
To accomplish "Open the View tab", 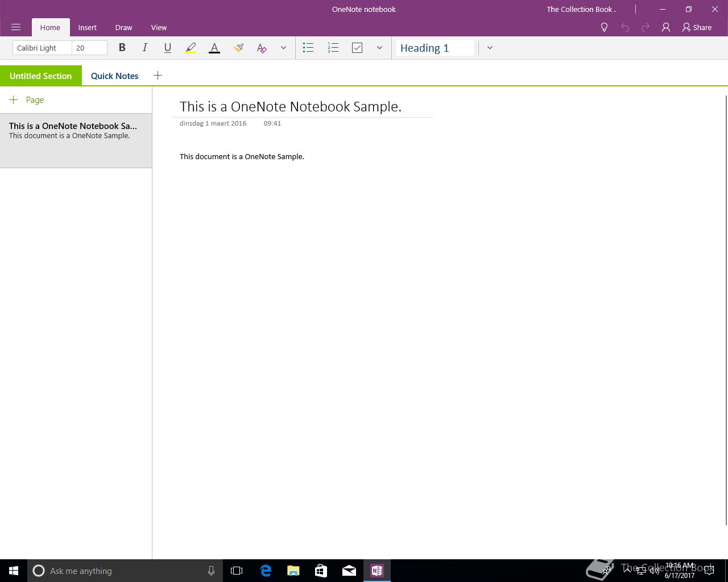I will coord(159,27).
